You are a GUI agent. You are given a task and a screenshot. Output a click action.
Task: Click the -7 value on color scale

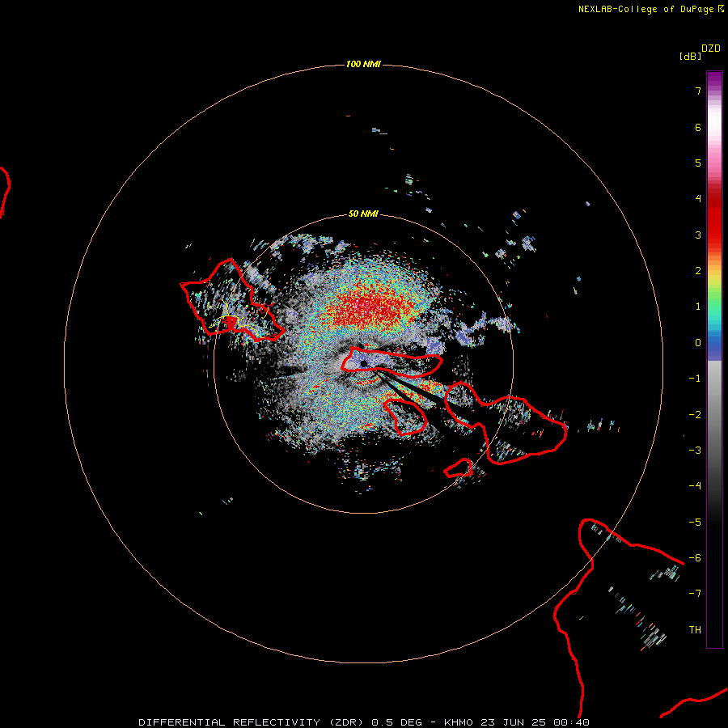click(695, 594)
